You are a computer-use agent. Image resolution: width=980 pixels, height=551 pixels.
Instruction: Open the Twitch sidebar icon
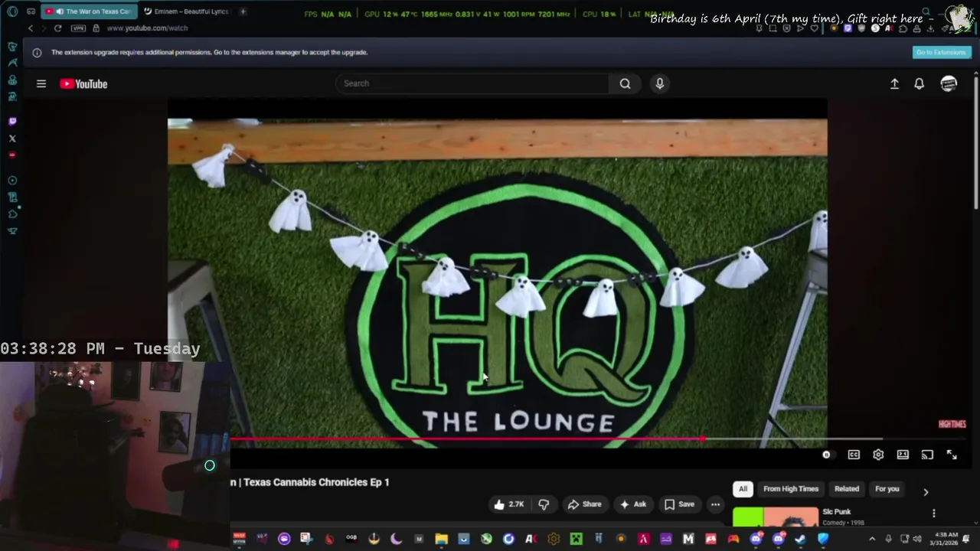pos(12,122)
